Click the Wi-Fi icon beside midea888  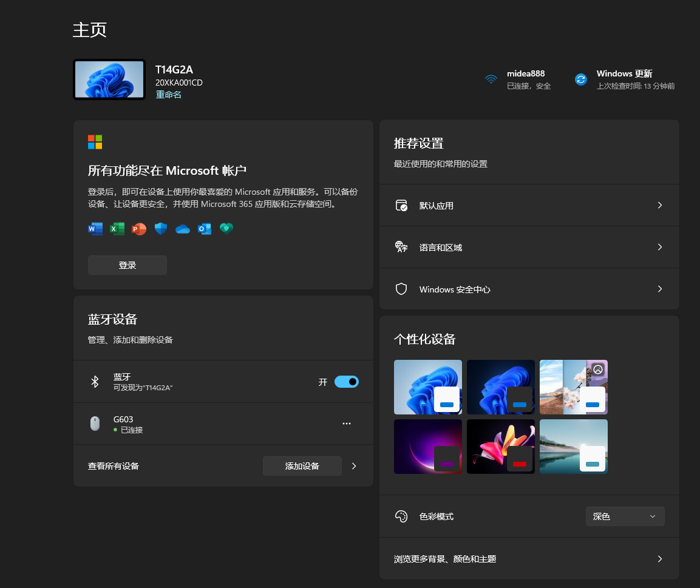click(x=491, y=79)
